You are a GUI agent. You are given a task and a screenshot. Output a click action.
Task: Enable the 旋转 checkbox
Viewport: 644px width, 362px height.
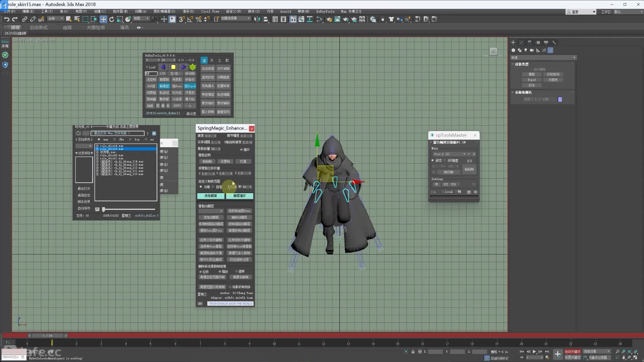pyautogui.click(x=236, y=271)
